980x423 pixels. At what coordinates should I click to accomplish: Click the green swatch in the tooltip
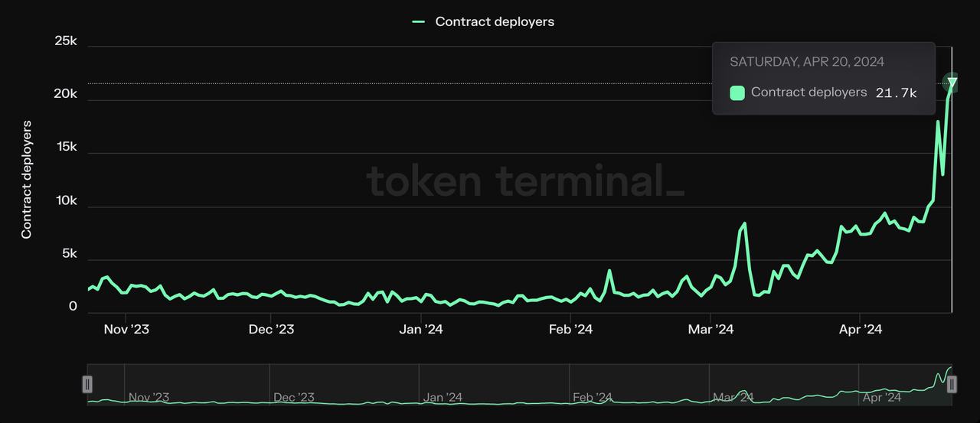(x=737, y=93)
